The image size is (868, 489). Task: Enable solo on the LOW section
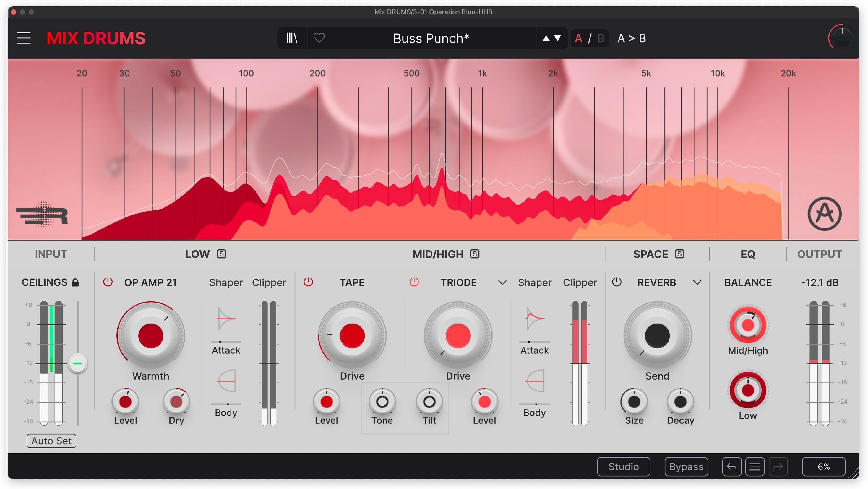[x=222, y=254]
